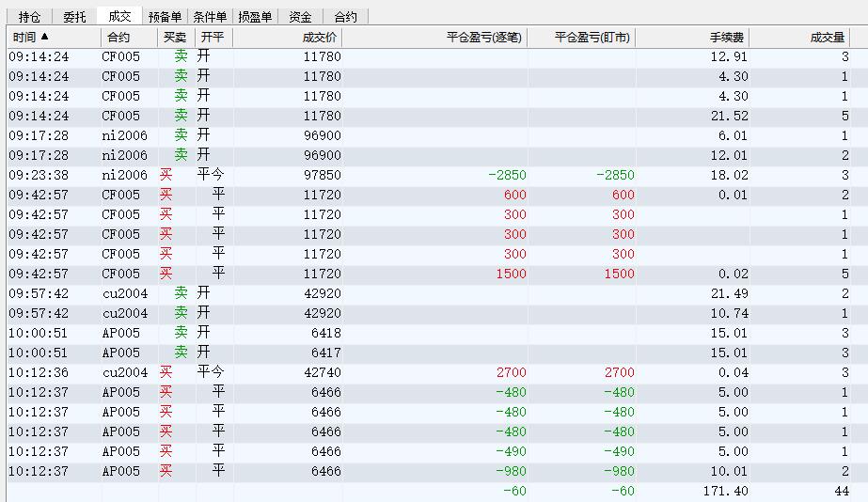The height and width of the screenshot is (502, 868).
Task: Switch to the 持仓 tab
Action: 29,17
